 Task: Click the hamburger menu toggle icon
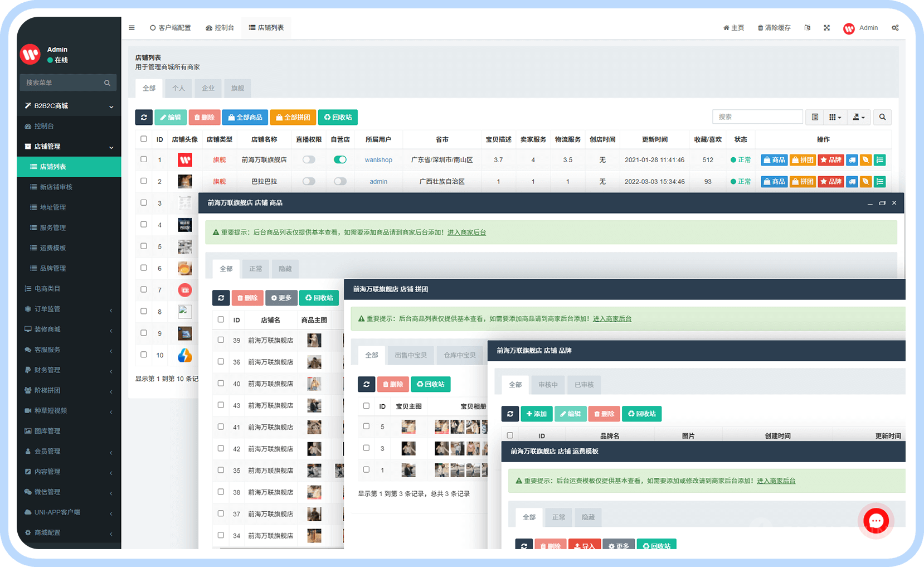pyautogui.click(x=132, y=28)
